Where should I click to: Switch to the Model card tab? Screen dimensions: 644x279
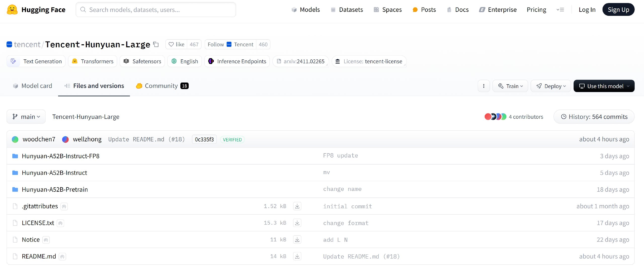[32, 86]
